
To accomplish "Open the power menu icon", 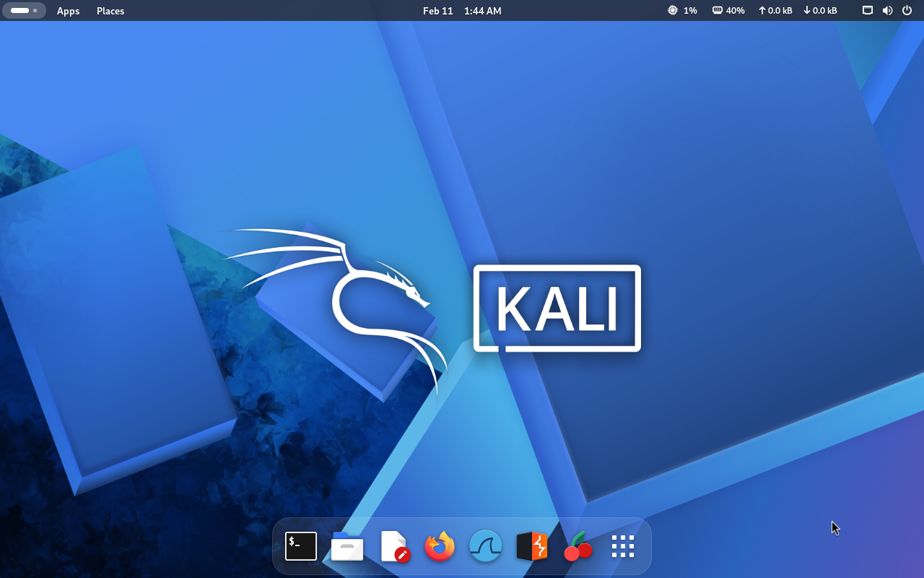I will (907, 11).
